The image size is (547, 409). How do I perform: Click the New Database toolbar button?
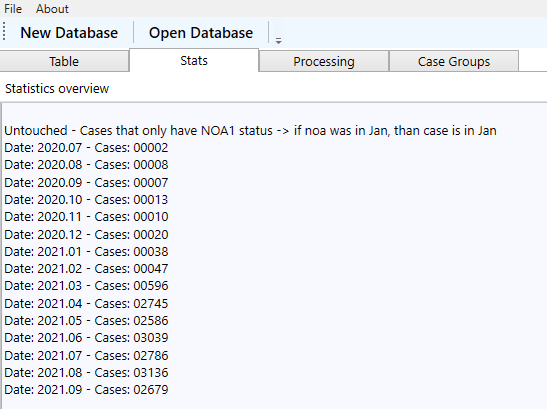tap(69, 33)
